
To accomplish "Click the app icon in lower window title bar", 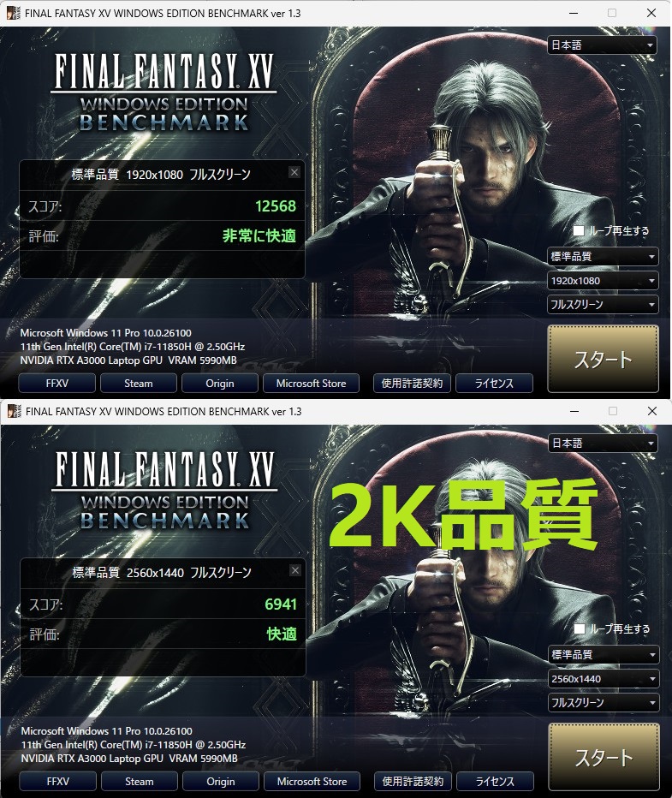I will [14, 411].
